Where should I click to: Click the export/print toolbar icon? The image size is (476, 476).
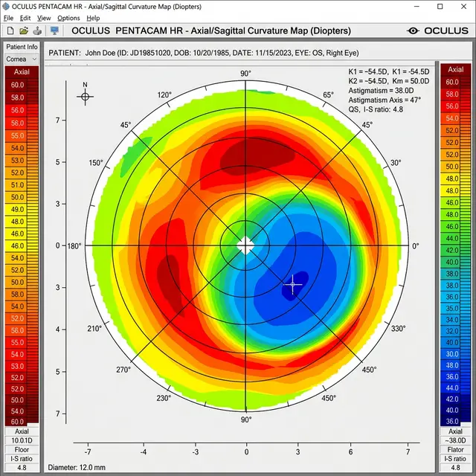click(36, 30)
